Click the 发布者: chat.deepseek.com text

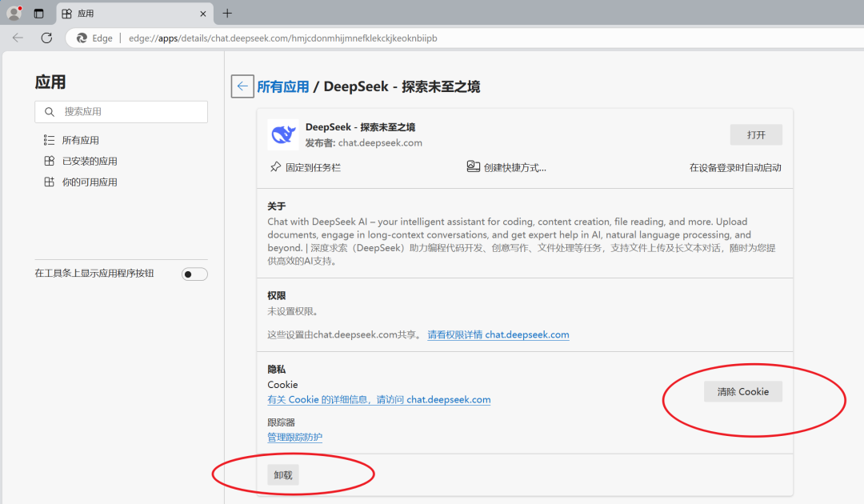coord(364,142)
